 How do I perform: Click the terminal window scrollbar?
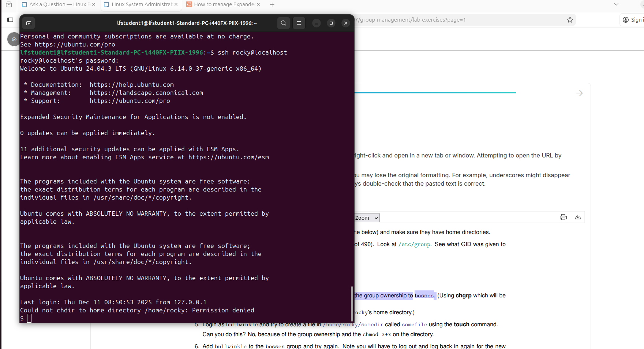pyautogui.click(x=352, y=304)
